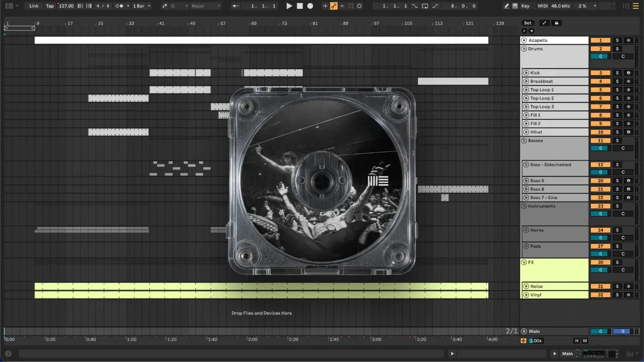Click the 1.00x playback speed control
This screenshot has height=362, width=644.
pos(535,341)
